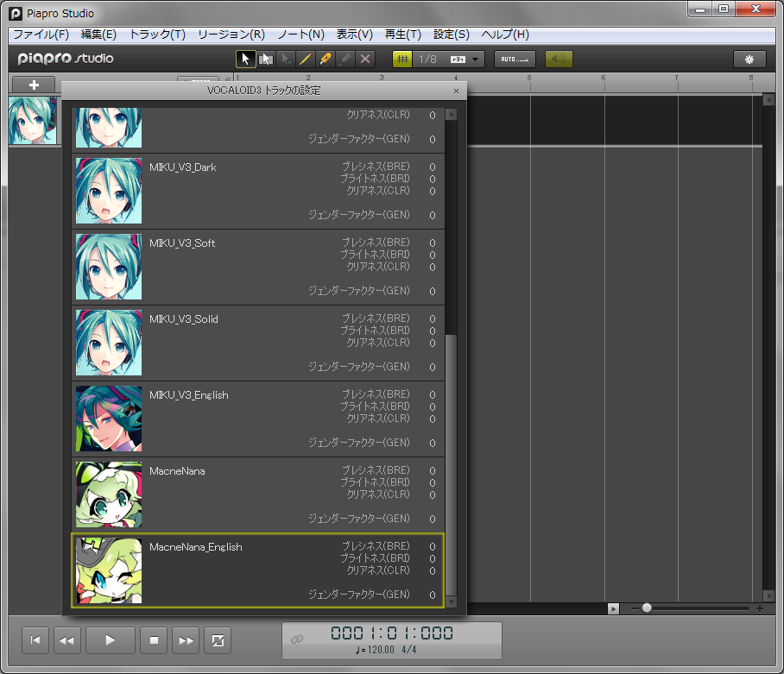Click MIKU_V3_Soft ブライトネス(BRI) value
This screenshot has height=674, width=784.
click(433, 255)
